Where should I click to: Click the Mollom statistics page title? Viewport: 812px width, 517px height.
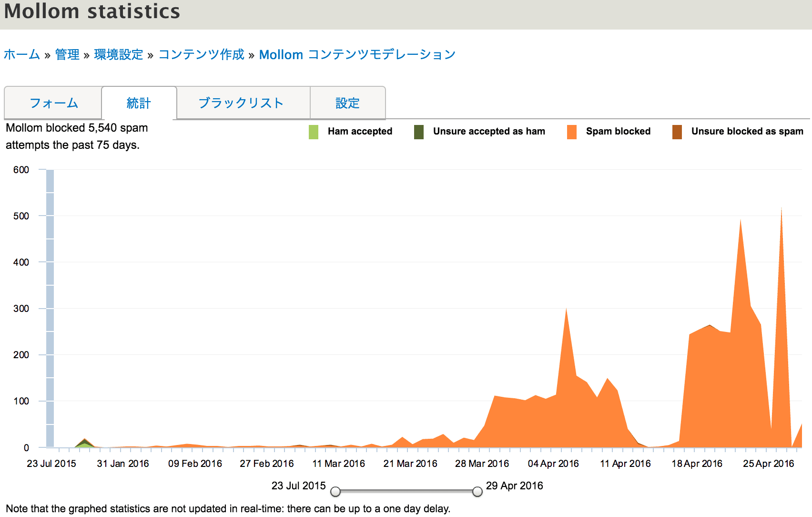point(92,11)
